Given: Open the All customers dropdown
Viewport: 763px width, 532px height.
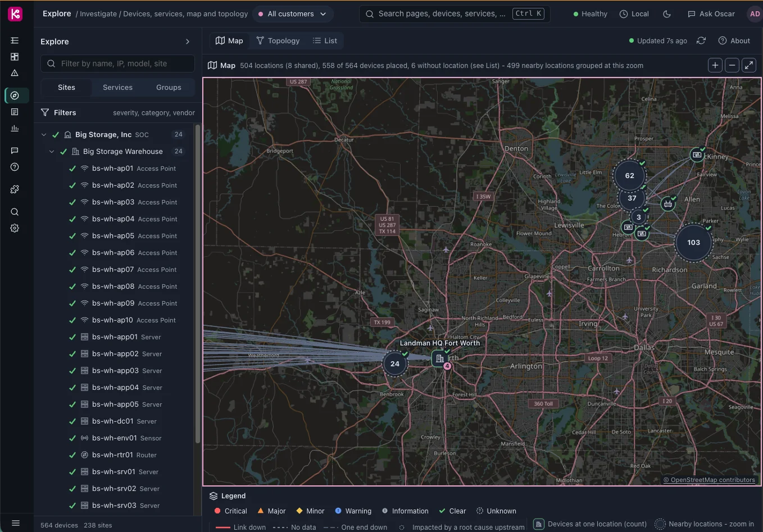Looking at the screenshot, I should 293,14.
